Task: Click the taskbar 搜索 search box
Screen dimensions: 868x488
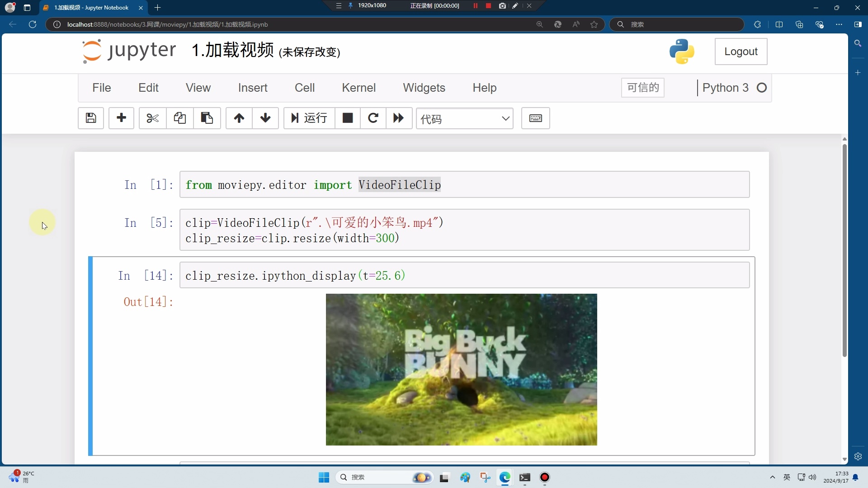Action: click(384, 478)
